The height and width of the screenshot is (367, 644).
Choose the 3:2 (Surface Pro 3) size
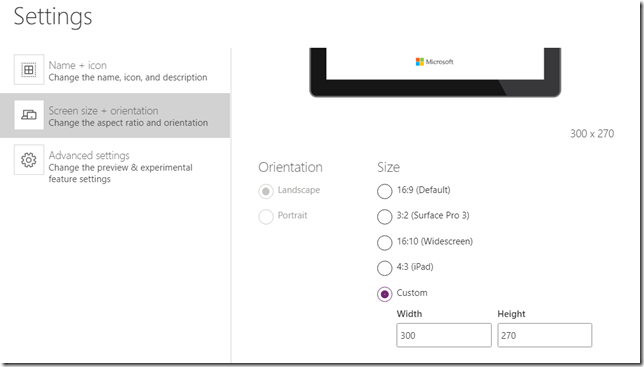pos(384,217)
